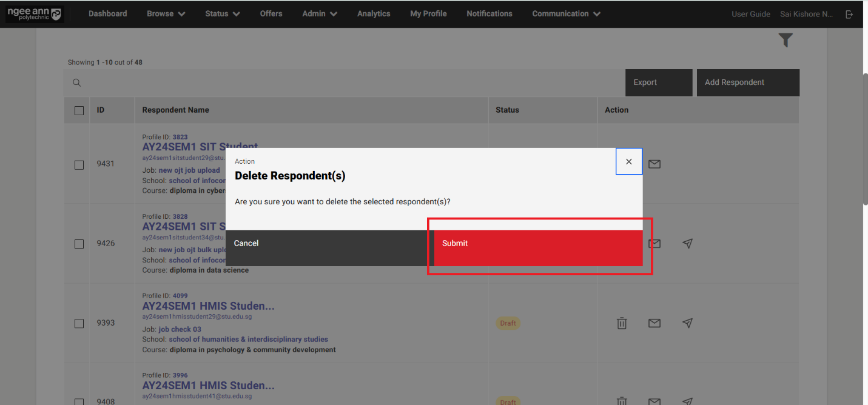Toggle the select-all checkbox in table header
Screen dimensions: 868x405
tap(79, 110)
